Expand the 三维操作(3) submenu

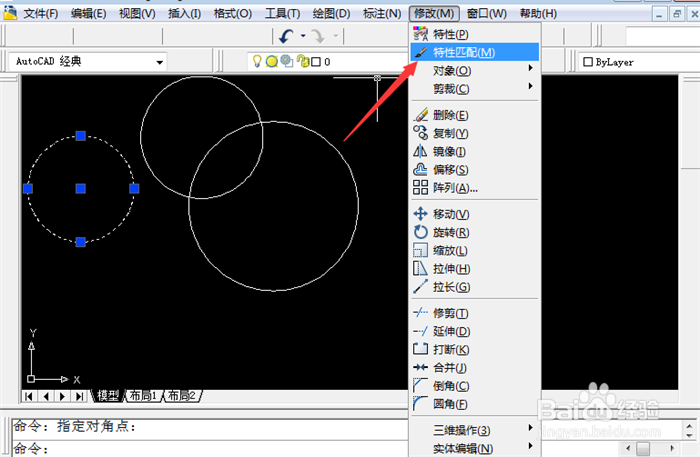pos(530,428)
